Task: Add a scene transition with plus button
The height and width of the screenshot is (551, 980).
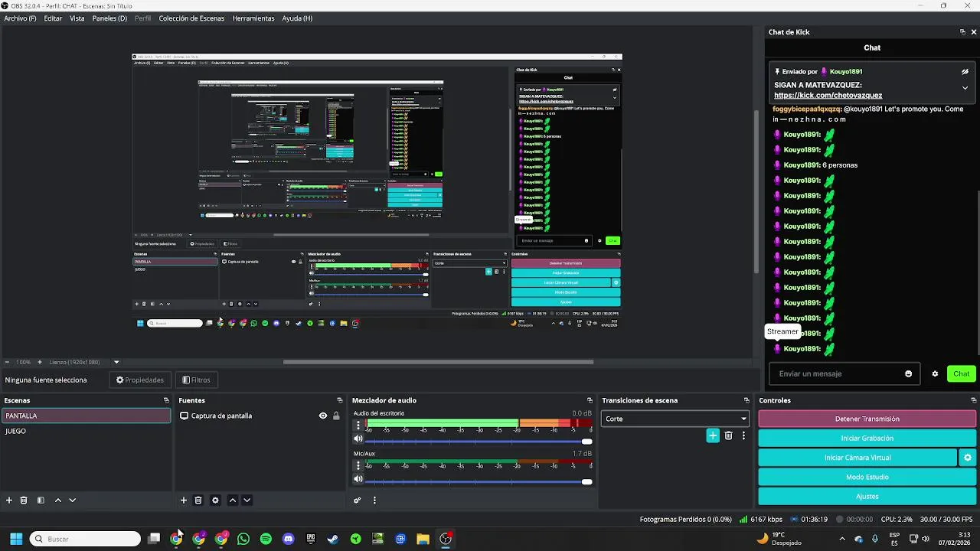Action: click(x=713, y=435)
